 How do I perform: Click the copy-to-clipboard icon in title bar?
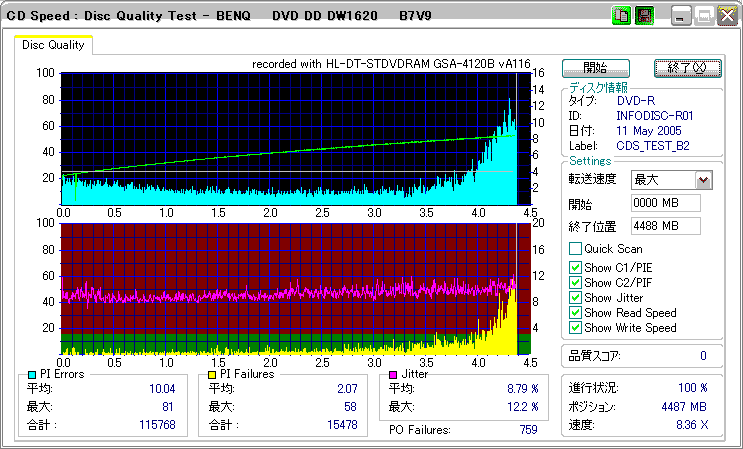[x=621, y=16]
